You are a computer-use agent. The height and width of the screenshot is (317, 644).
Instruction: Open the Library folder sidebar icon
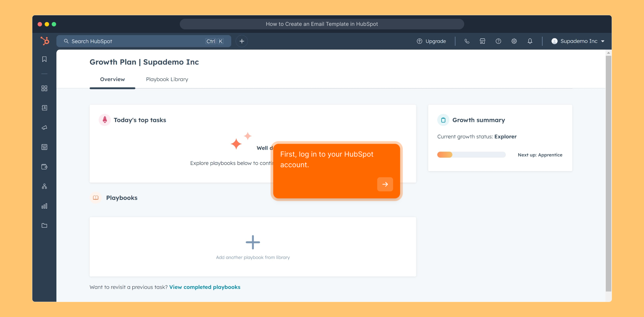click(44, 225)
